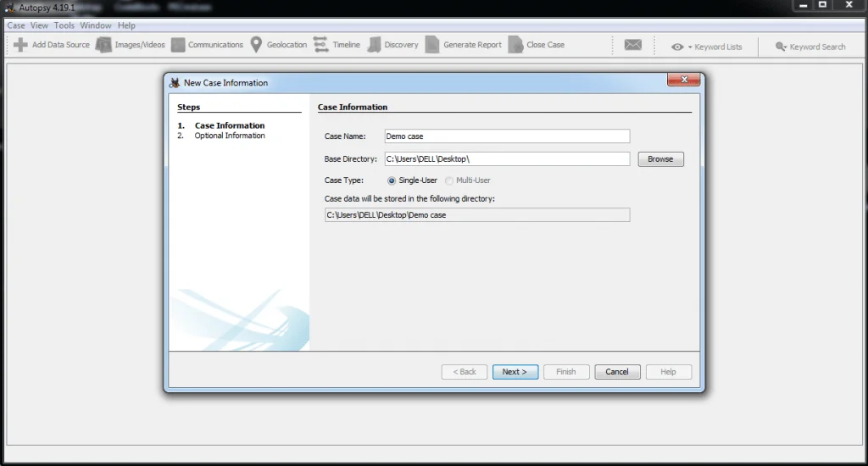Click the Finish button
The image size is (868, 466).
click(565, 372)
